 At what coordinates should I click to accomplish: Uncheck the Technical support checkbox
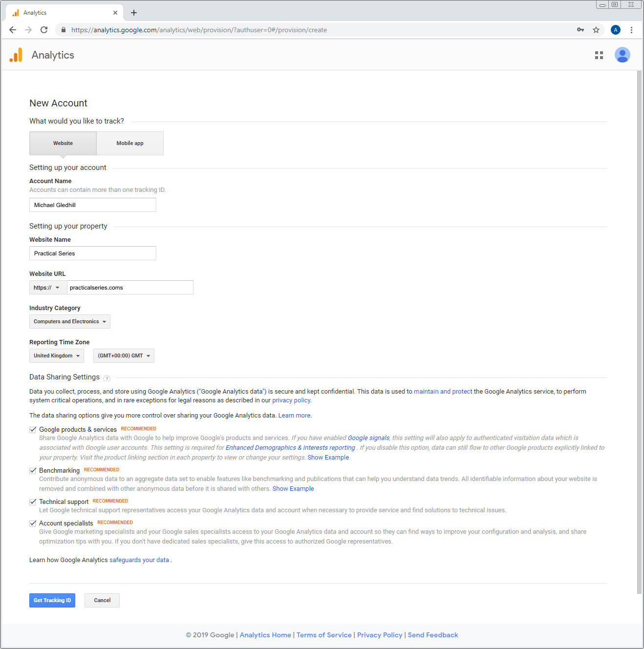pos(33,502)
